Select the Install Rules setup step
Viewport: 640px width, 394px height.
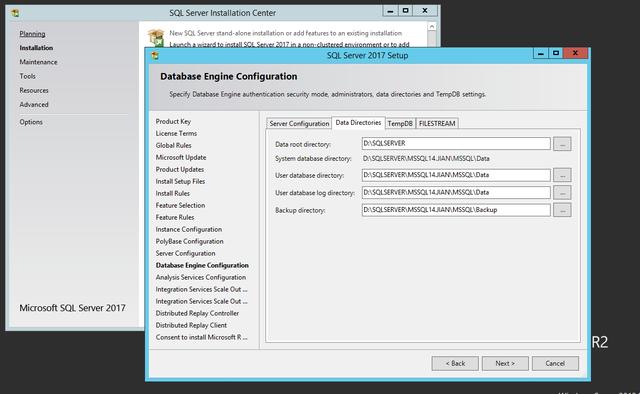point(173,194)
